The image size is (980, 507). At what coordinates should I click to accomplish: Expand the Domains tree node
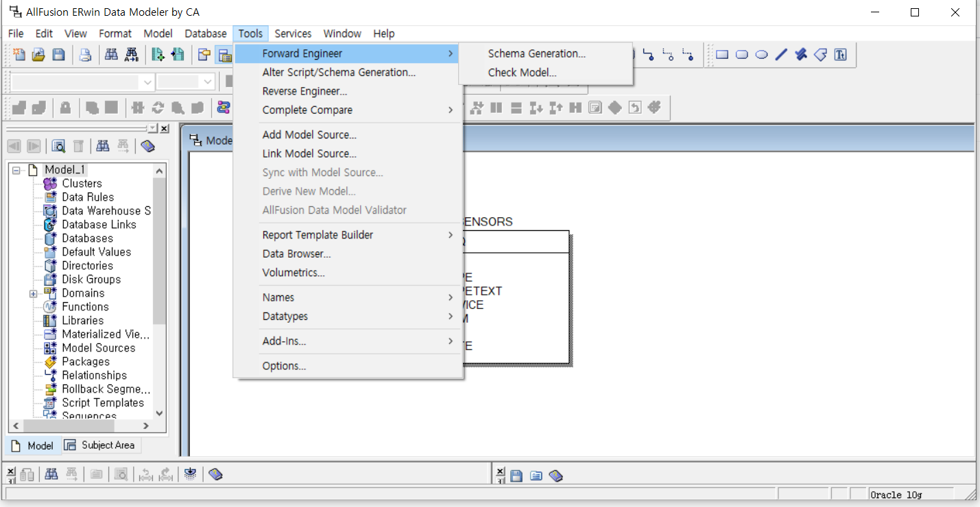pos(33,293)
